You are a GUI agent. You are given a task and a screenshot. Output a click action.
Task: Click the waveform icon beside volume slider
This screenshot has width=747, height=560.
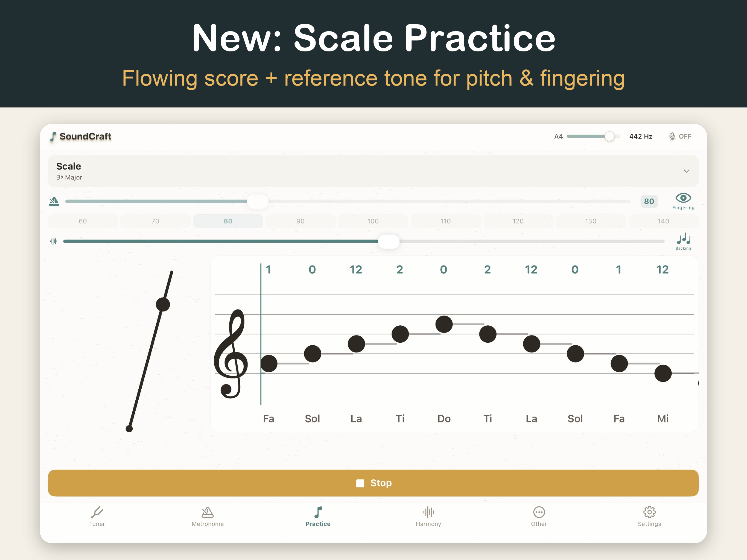(x=54, y=241)
